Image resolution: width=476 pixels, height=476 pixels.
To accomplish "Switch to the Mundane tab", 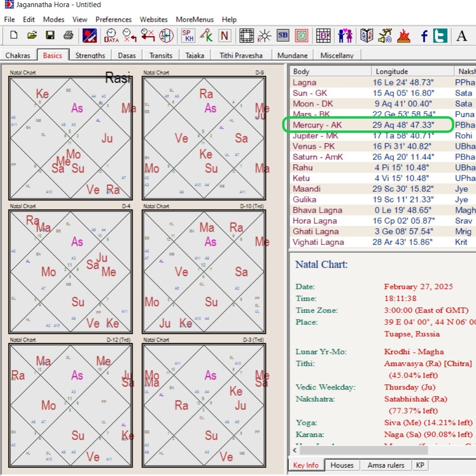I will (x=292, y=55).
